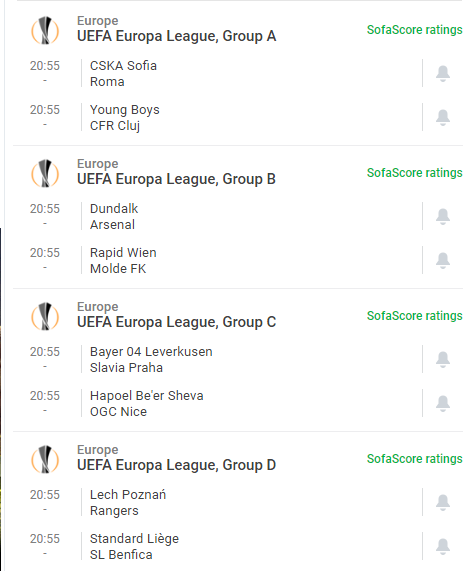464x571 pixels.
Task: Click the Europa League logo for Group D
Action: (45, 459)
